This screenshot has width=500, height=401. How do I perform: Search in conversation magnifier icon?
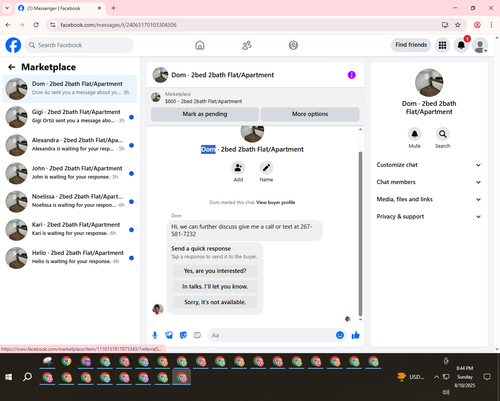click(442, 134)
